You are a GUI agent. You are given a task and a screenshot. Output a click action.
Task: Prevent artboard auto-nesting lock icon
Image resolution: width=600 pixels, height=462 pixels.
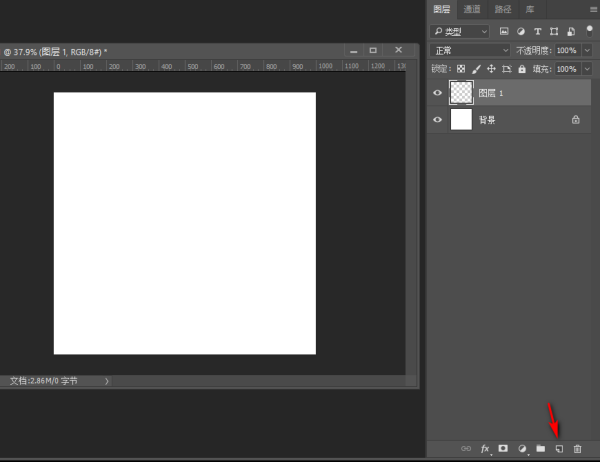[507, 69]
